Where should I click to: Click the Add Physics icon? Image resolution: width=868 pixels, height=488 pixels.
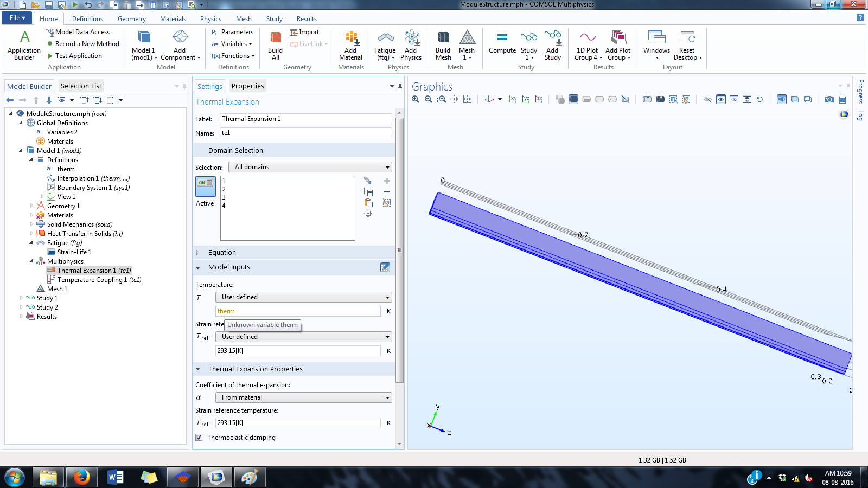411,44
